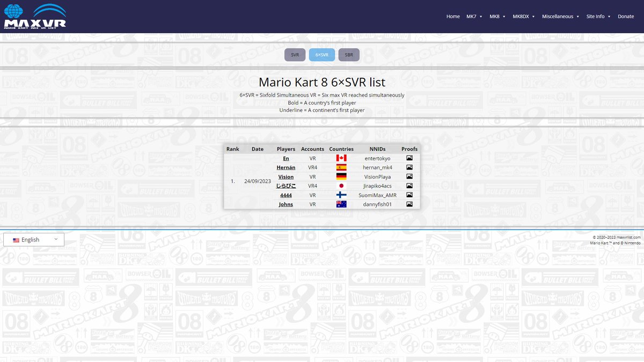The width and height of the screenshot is (644, 362).
Task: Click the rank number 1. cell
Action: click(x=233, y=181)
